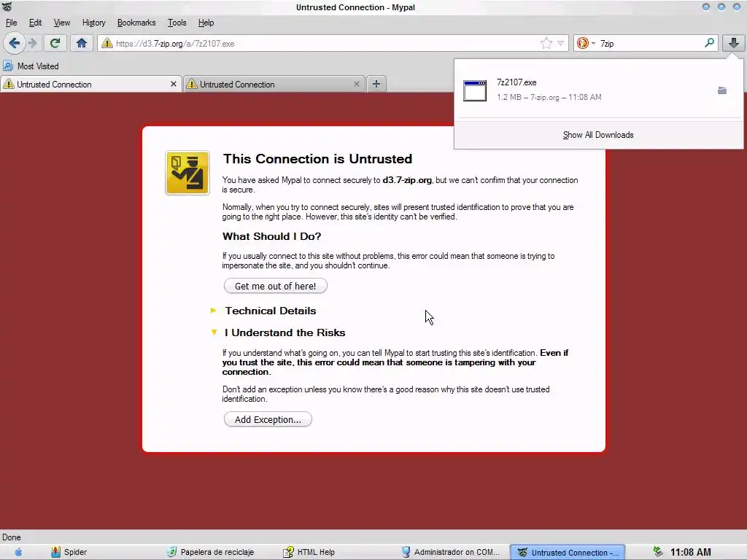Open the address bar history dropdown arrow
This screenshot has width=747, height=560.
tap(561, 43)
